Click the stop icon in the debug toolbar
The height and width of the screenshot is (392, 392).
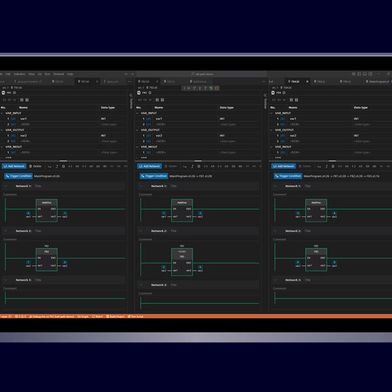point(217,88)
